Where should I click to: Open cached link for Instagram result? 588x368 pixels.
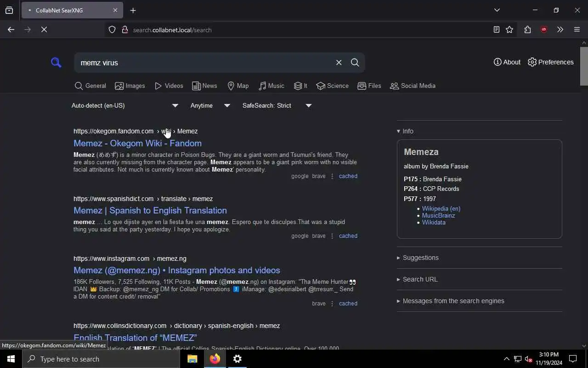tap(348, 304)
